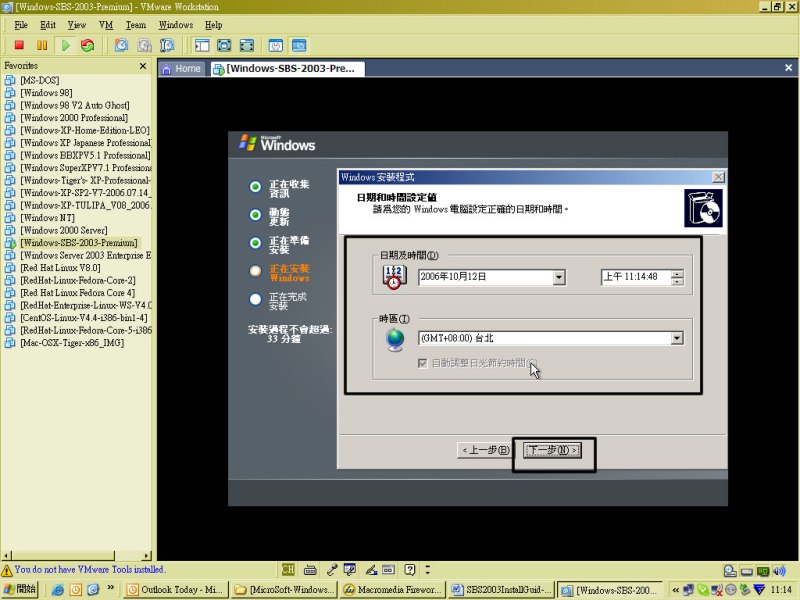Click the Take Snapshot toolbar icon
Image resolution: width=800 pixels, height=600 pixels.
tap(121, 45)
